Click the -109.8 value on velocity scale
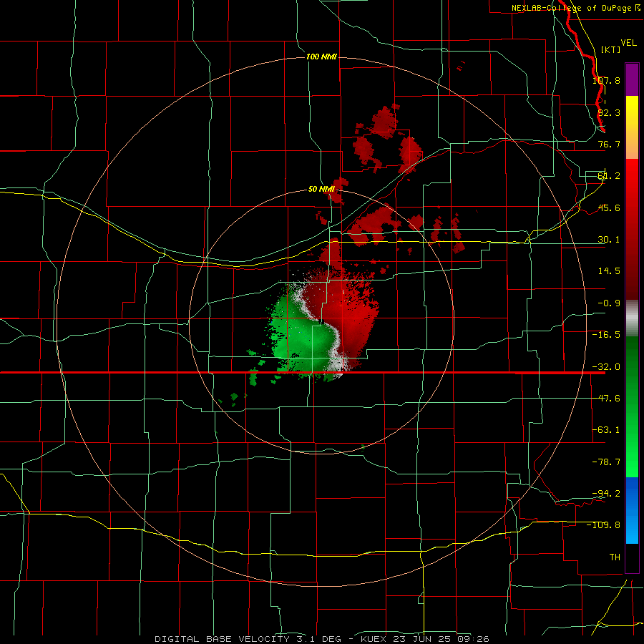644x644 pixels. tap(604, 525)
